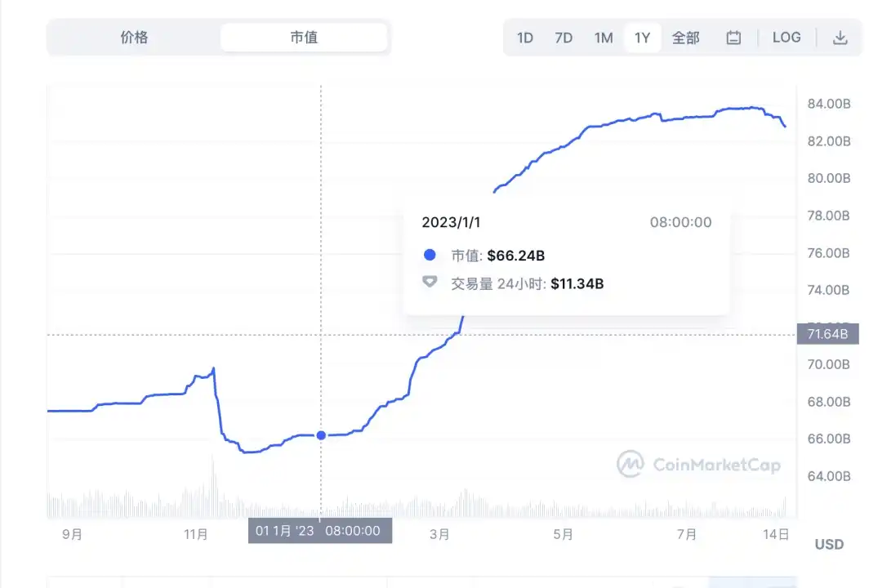Click the 交易量 shield icon in the tooltip

[429, 283]
